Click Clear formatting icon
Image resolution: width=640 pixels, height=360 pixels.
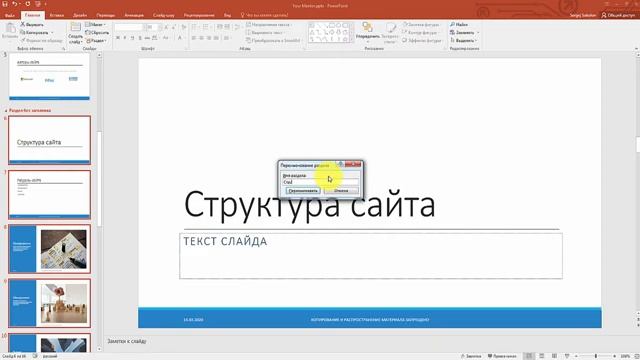tap(184, 27)
